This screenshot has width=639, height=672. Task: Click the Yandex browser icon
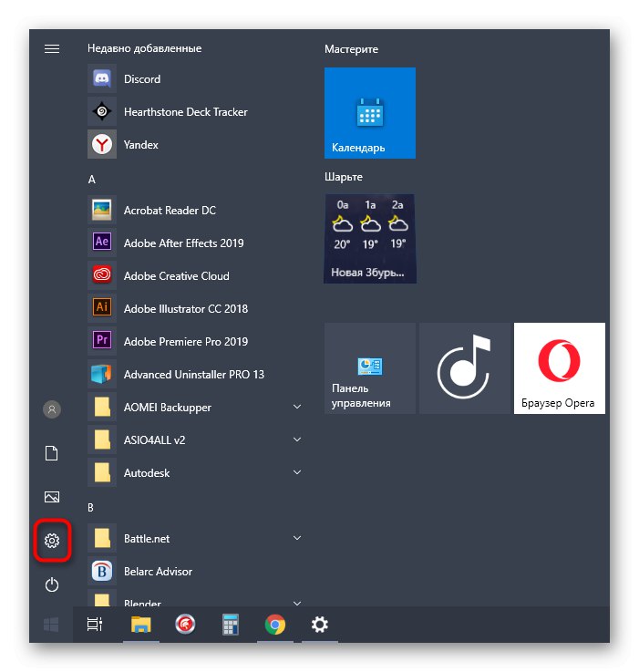(102, 144)
